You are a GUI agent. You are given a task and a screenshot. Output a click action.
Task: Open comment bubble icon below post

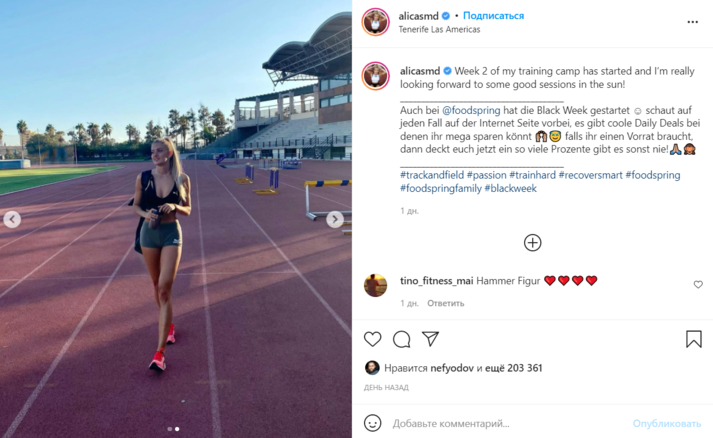(402, 339)
